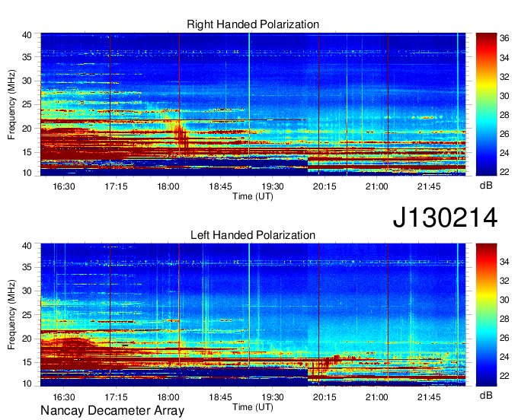Click 'Frequency (MHz)' axis label of Right Handed plot
This screenshot has width=518, height=420.
tap(11, 104)
